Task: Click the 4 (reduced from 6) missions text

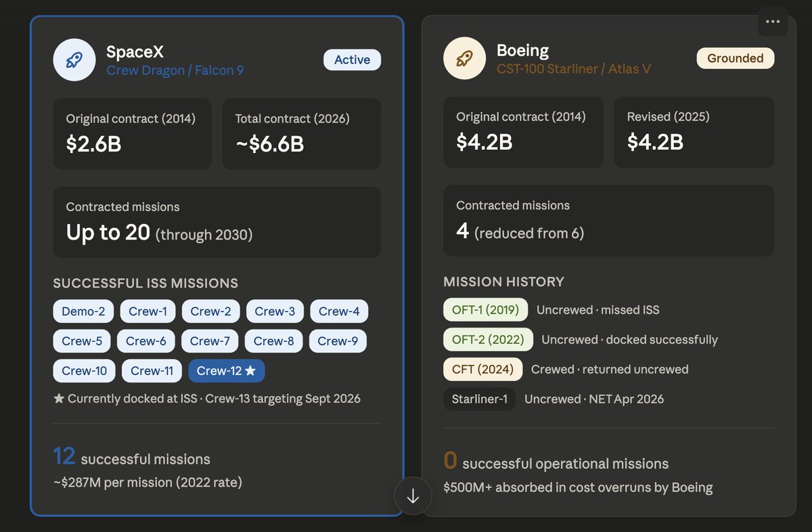Action: click(x=520, y=231)
